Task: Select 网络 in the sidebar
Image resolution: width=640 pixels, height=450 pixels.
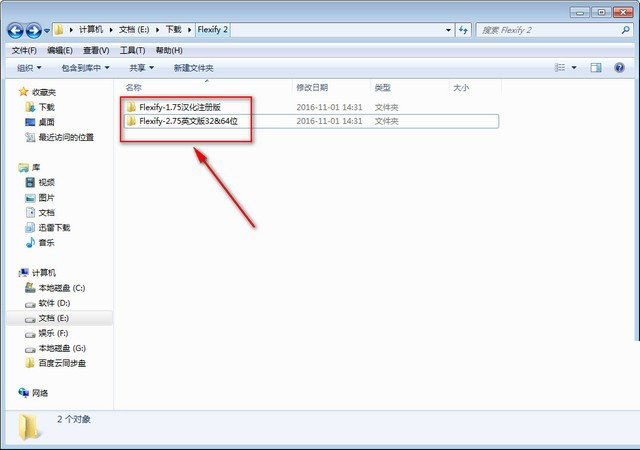Action: click(x=40, y=393)
